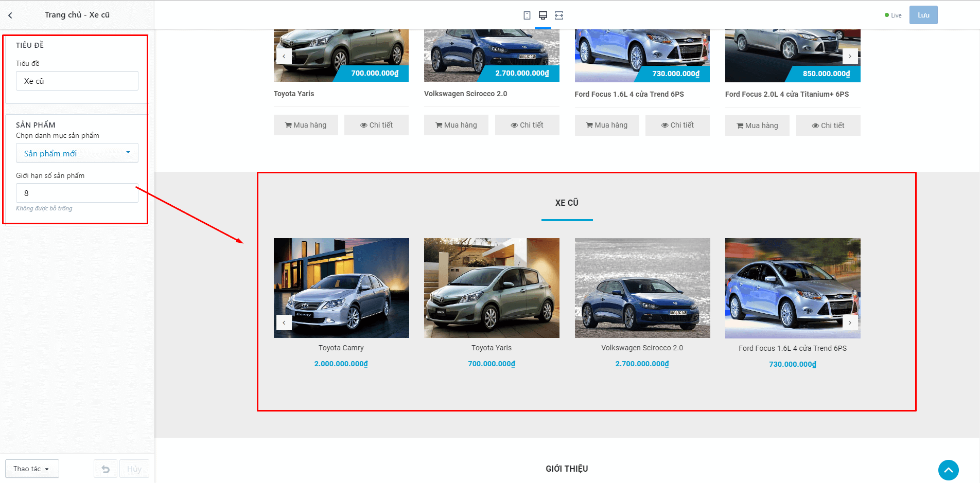The height and width of the screenshot is (483, 980).
Task: Click the Lưu save button
Action: [923, 15]
